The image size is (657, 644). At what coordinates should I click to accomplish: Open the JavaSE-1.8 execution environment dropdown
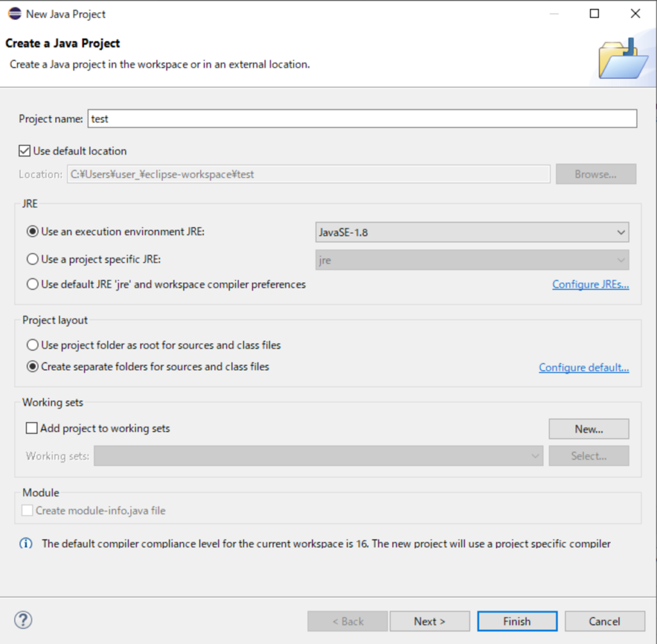[472, 232]
